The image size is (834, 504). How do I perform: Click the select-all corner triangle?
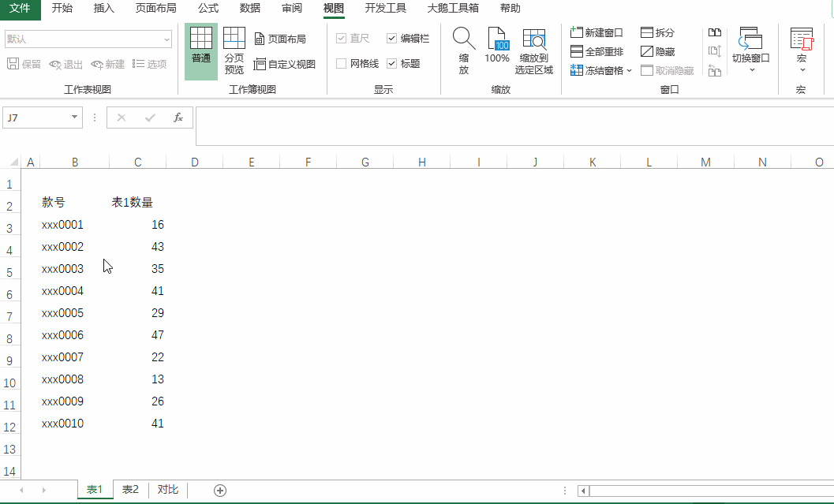point(14,162)
